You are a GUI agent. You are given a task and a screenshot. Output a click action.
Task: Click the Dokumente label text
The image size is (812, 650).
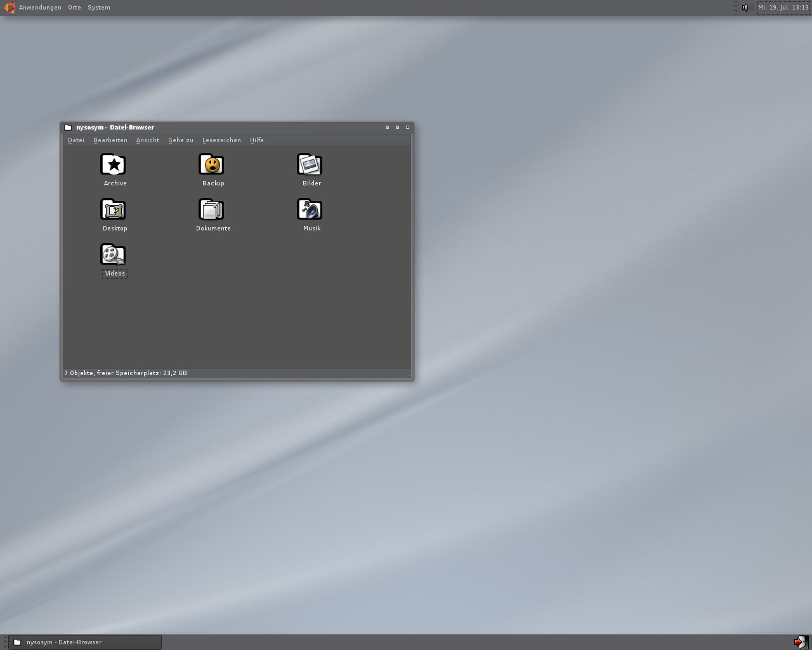pos(213,229)
